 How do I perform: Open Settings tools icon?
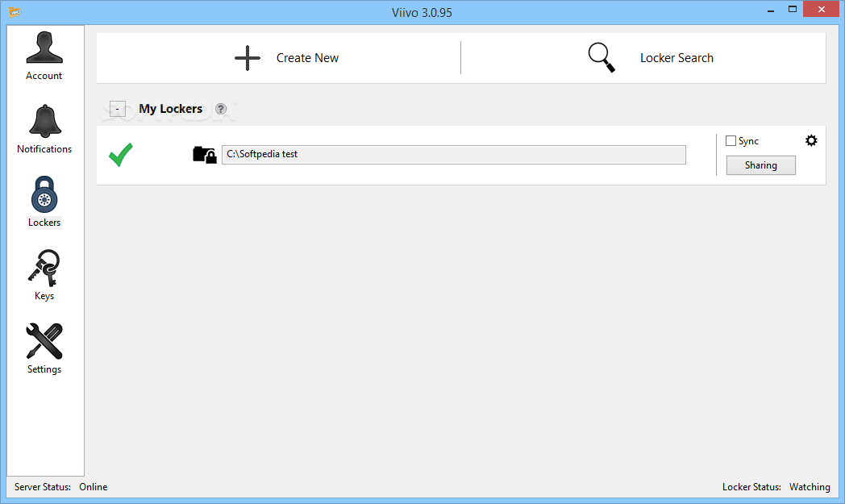tap(44, 341)
